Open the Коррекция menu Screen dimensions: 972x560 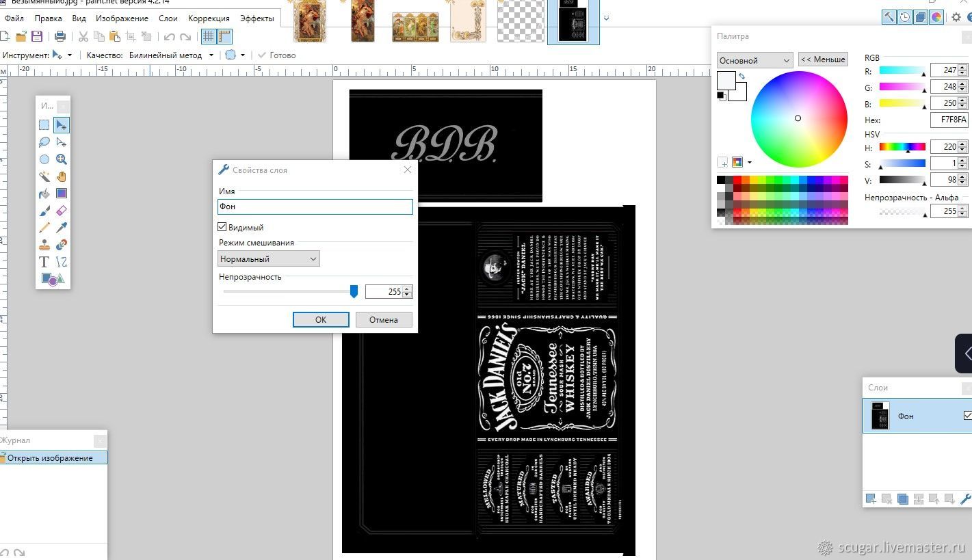tap(209, 18)
